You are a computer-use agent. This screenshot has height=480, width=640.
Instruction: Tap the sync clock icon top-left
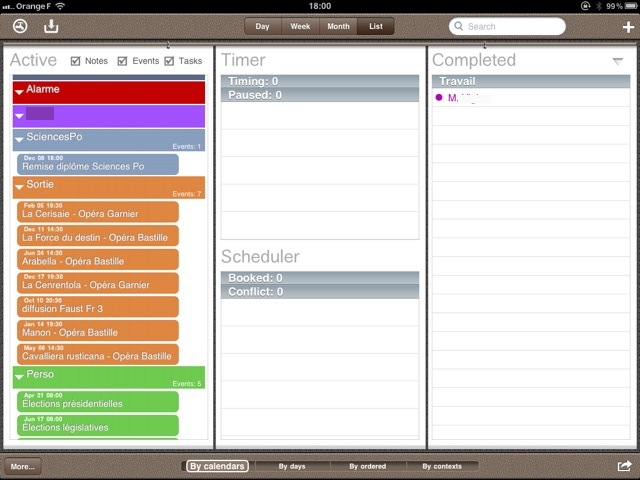click(20, 27)
